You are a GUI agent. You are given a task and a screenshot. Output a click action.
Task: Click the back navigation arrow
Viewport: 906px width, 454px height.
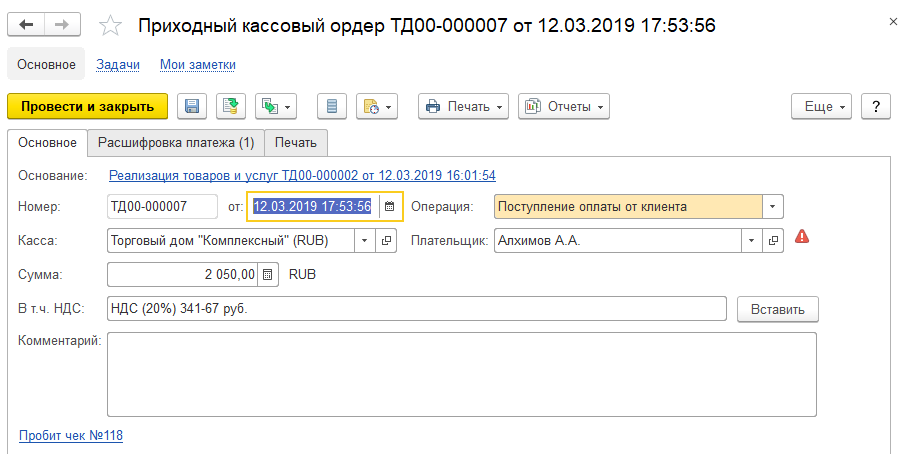coord(26,25)
